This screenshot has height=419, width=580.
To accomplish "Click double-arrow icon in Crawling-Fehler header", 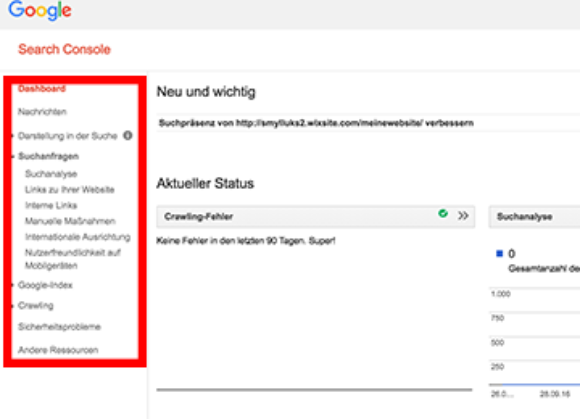I will point(463,216).
